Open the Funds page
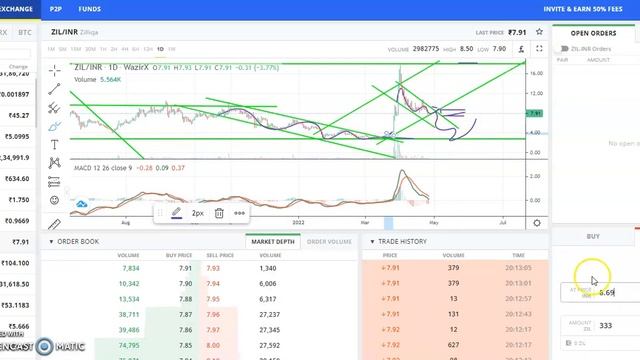The image size is (640, 360). [x=89, y=9]
